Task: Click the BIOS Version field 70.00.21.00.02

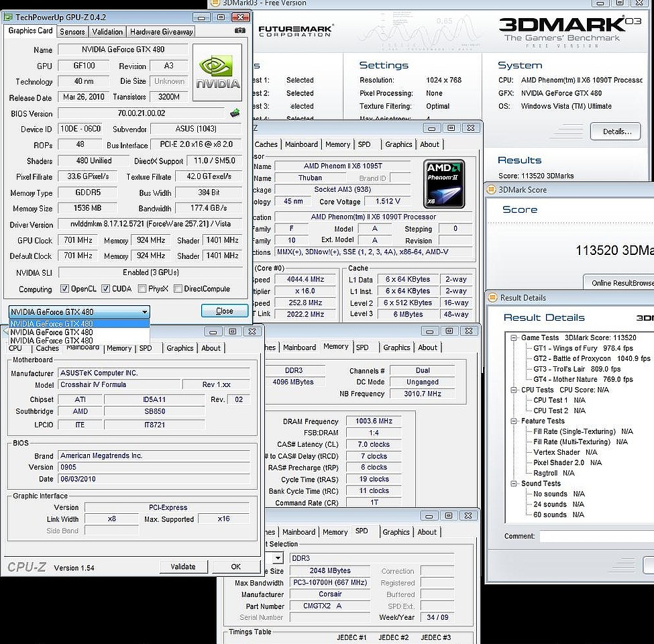Action: (x=142, y=113)
